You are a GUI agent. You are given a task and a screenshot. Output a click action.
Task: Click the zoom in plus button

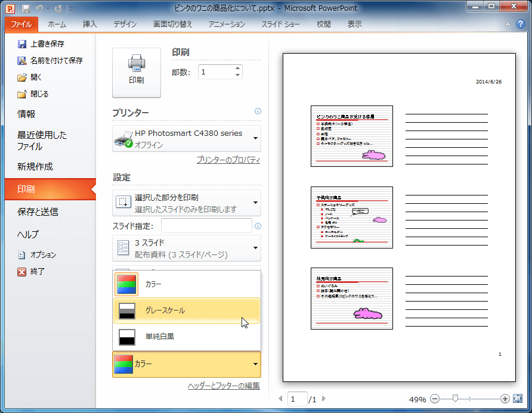[x=505, y=399]
